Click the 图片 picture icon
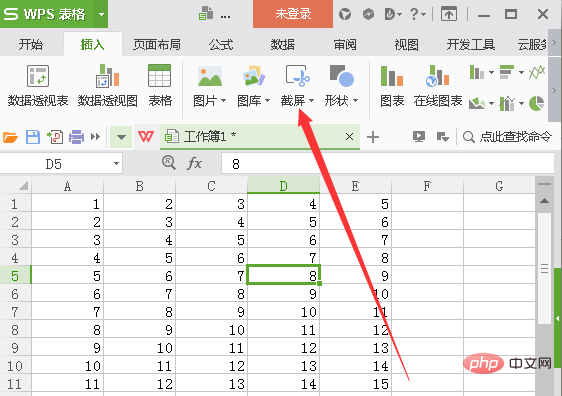Viewport: 562px width, 396px height. (x=210, y=76)
